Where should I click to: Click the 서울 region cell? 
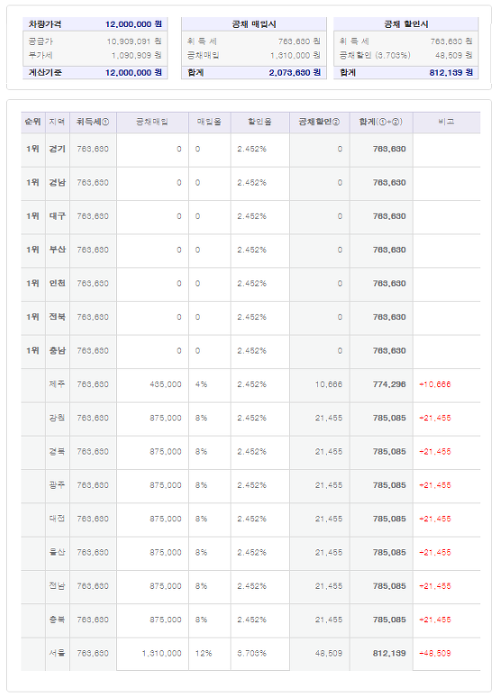click(x=57, y=653)
